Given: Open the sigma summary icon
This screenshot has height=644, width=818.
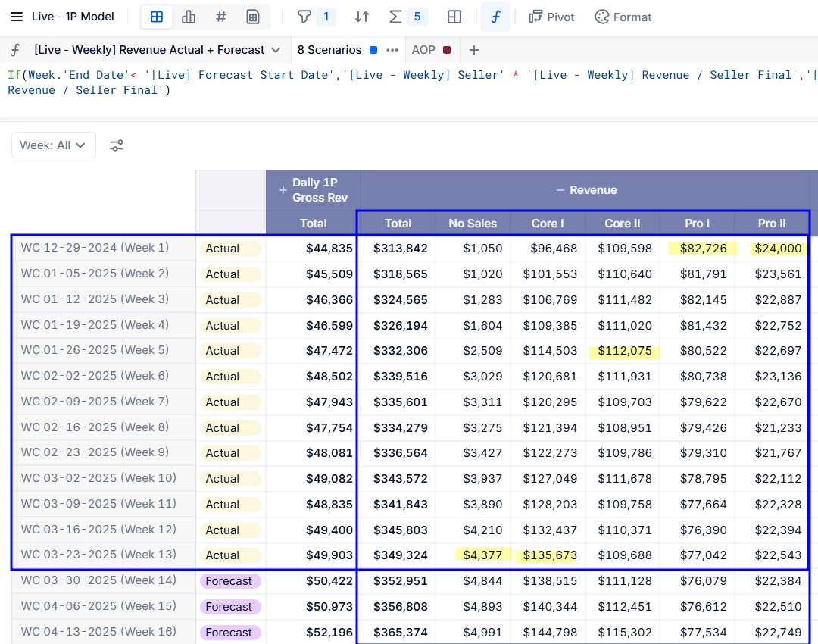Looking at the screenshot, I should tap(395, 17).
